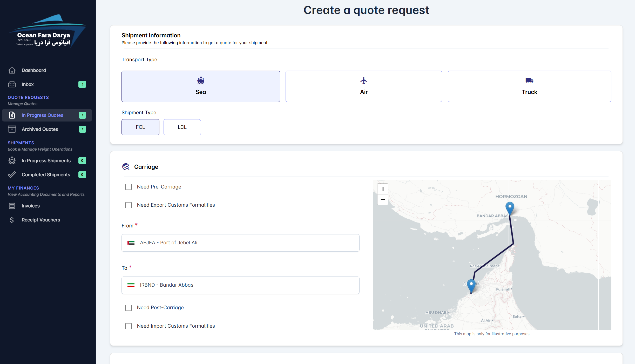Open Inbox via its tray icon
The image size is (635, 364).
12,84
